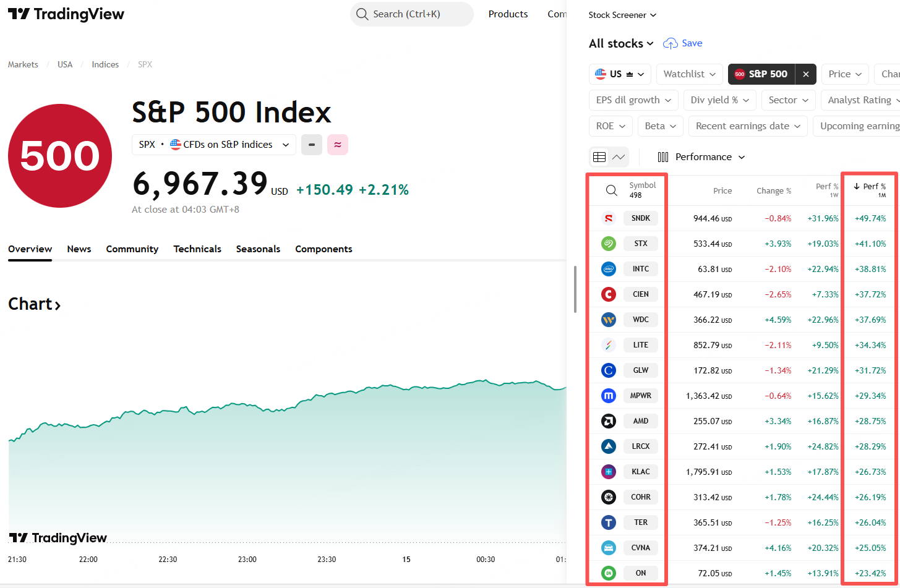Screen dimensions: 900x588
Task: Click the SNDK stock logo icon
Action: (x=609, y=218)
